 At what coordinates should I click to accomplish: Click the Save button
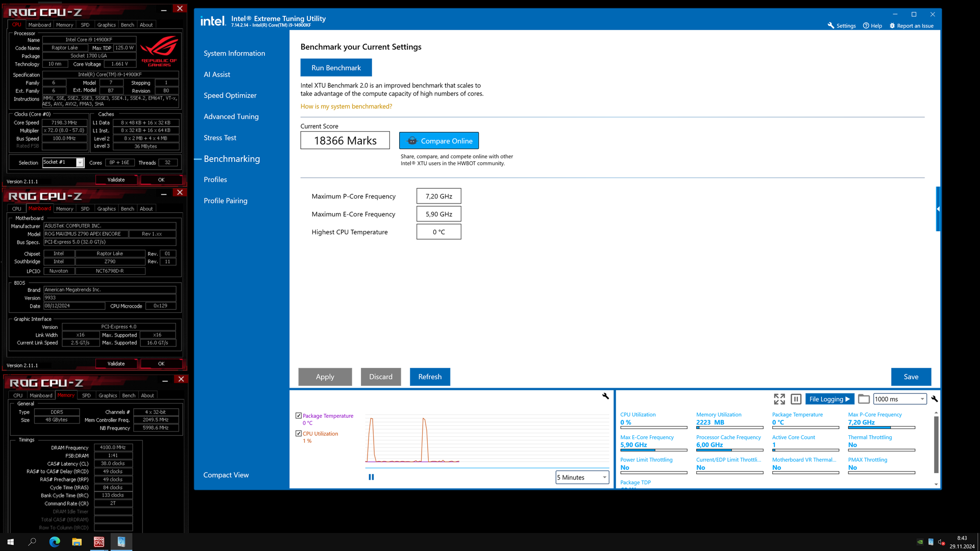pos(911,377)
